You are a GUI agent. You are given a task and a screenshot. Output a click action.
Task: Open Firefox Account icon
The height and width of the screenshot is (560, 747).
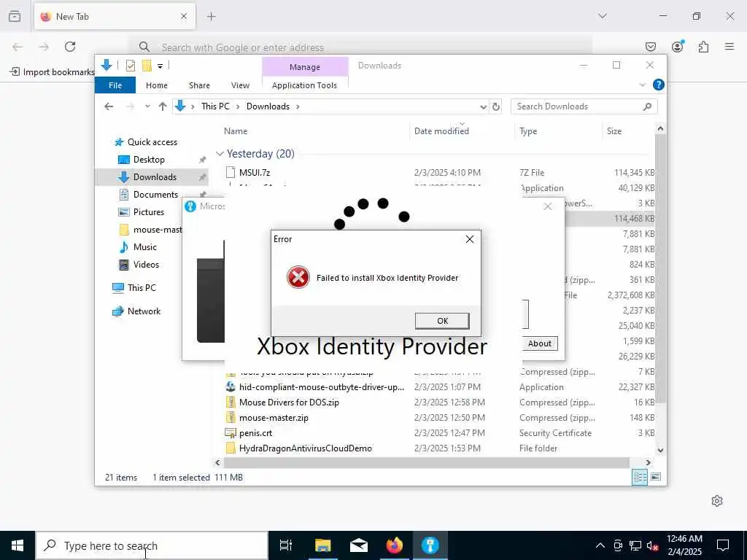click(x=678, y=47)
